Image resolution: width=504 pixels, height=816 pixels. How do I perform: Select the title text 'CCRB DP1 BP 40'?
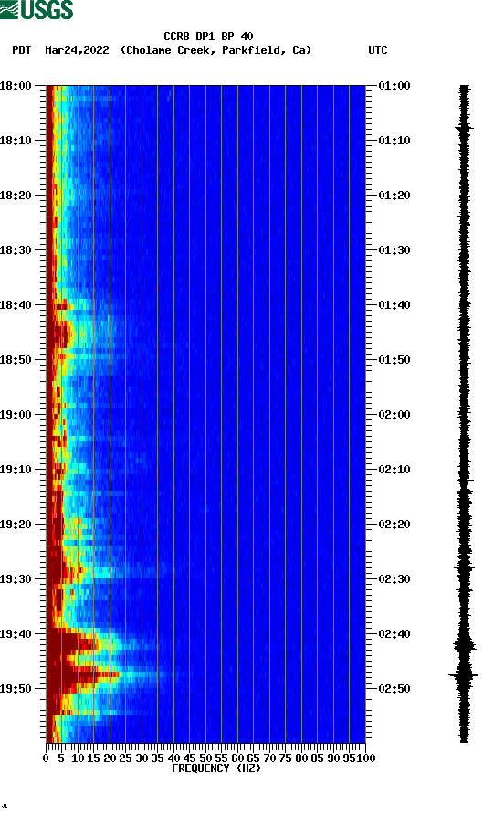tap(208, 37)
